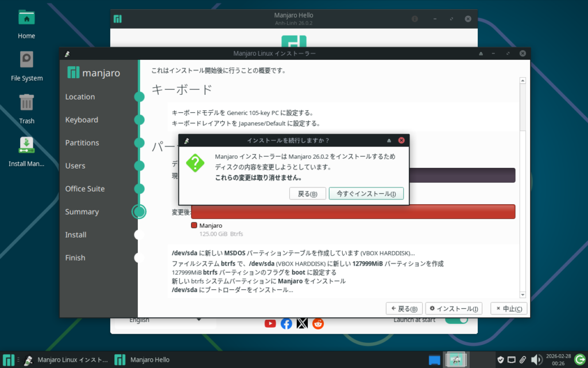Click the red Manjaro partition bar

tap(353, 212)
